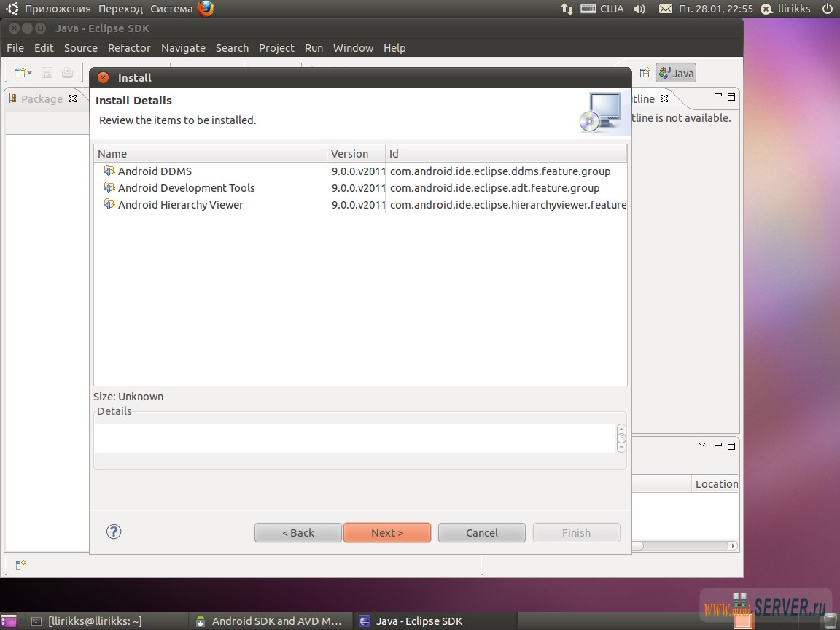Click the show desktop icon in taskbar
Viewport: 840px width, 630px height.
(x=9, y=621)
